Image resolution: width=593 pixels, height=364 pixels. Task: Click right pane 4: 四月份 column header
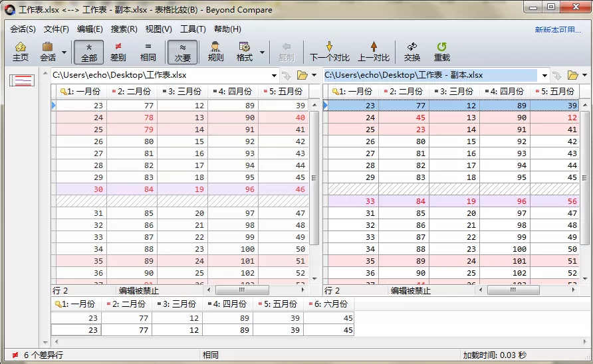point(505,91)
